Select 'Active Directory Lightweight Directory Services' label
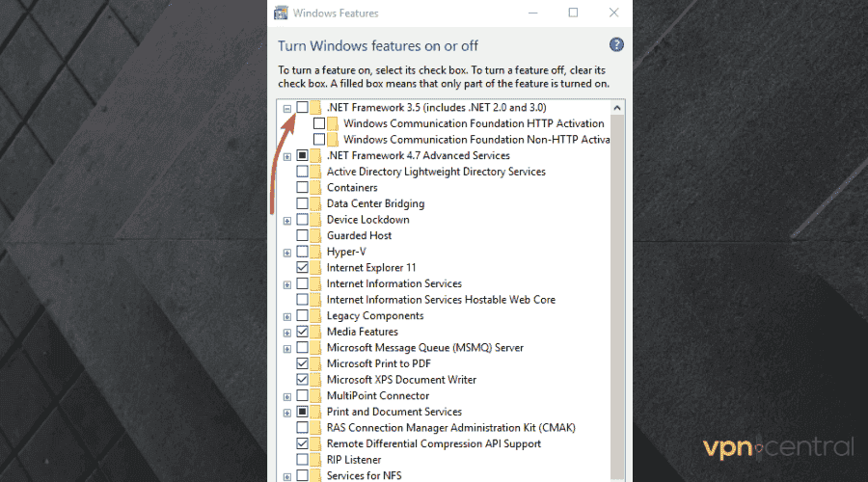This screenshot has height=482, width=868. (436, 172)
